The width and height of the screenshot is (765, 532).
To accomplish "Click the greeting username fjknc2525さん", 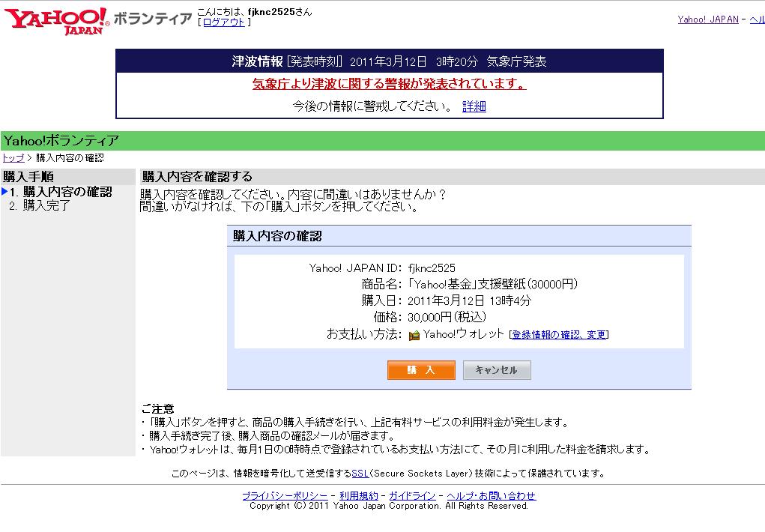I will click(x=279, y=12).
